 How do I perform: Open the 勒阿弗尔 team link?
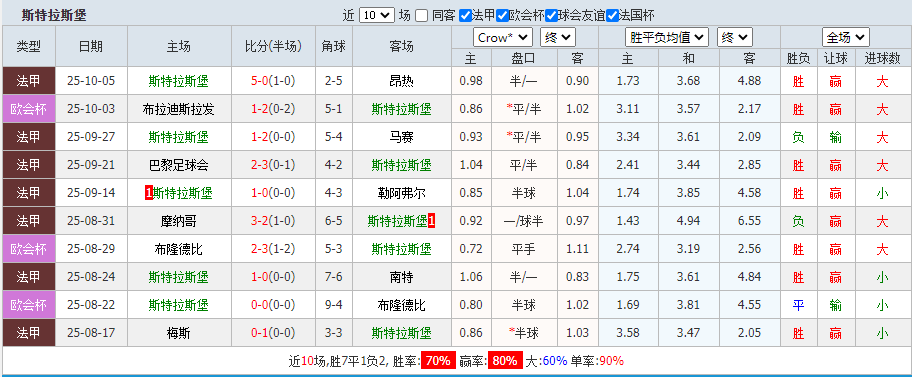point(401,193)
